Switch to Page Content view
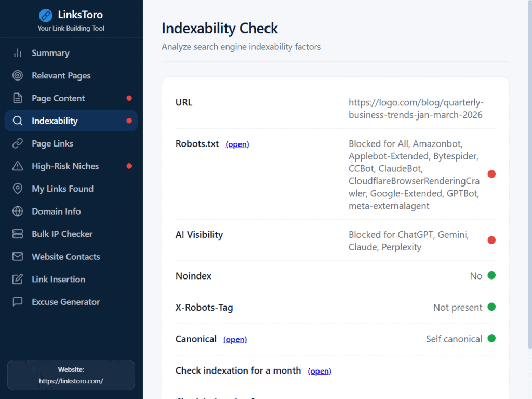 (71, 98)
